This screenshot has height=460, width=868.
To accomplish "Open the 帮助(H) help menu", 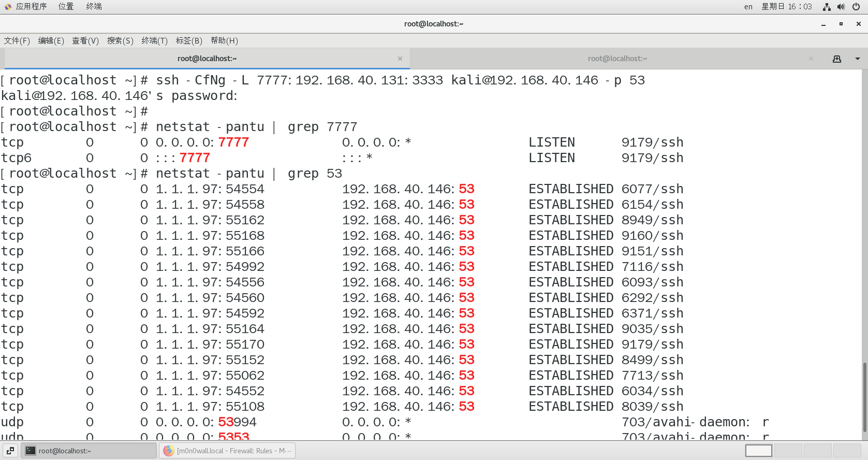I will (x=224, y=41).
